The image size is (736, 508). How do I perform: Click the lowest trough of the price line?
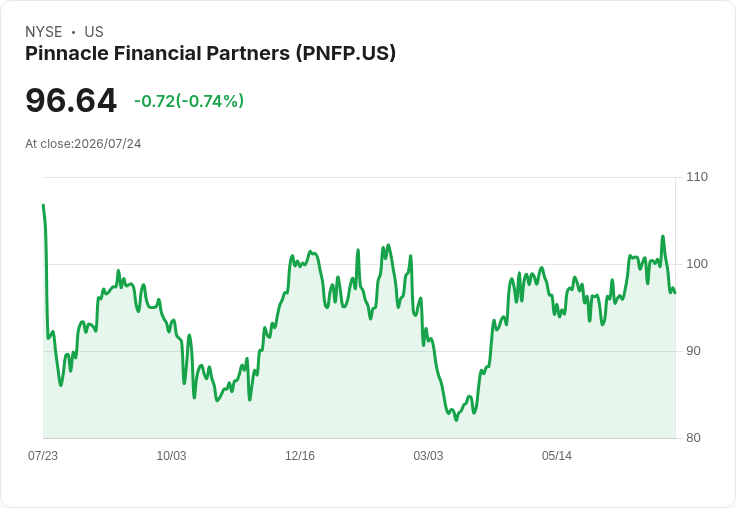tap(456, 420)
